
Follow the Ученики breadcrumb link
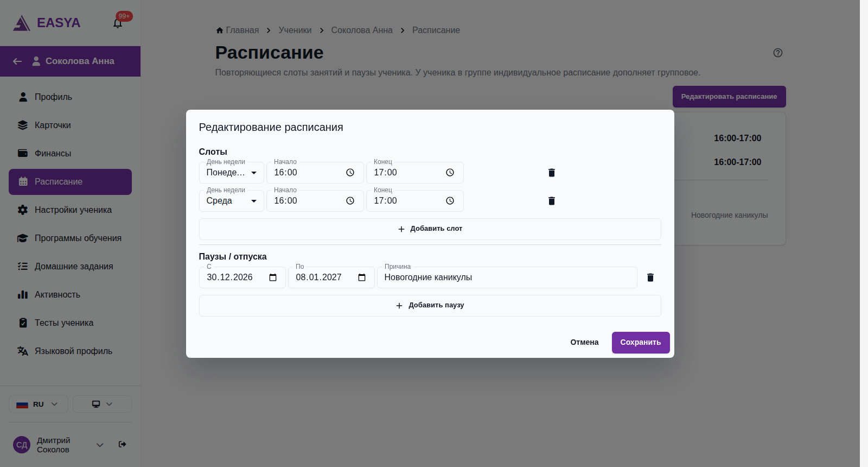click(295, 30)
